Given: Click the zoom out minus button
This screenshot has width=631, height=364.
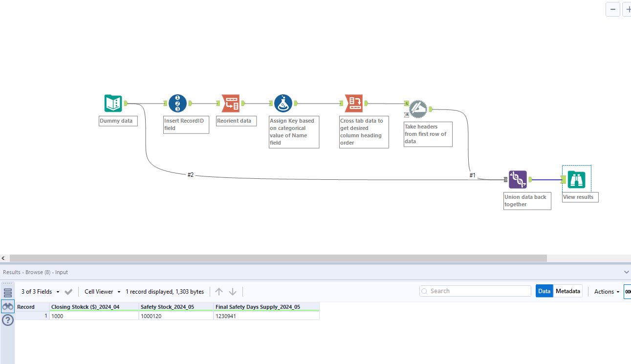Looking at the screenshot, I should [612, 9].
